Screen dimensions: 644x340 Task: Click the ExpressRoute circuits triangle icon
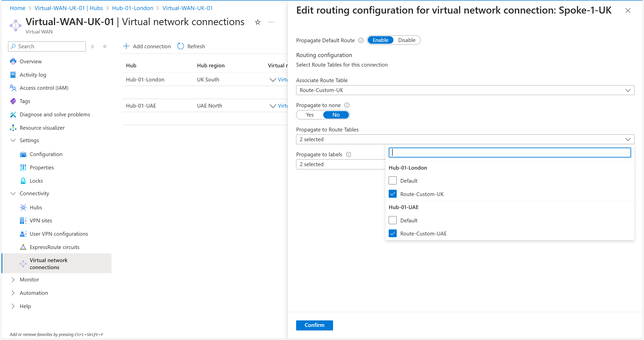point(23,247)
